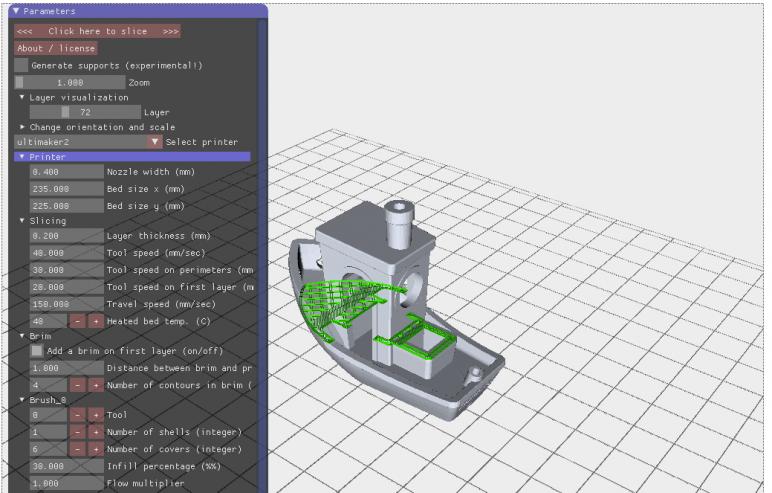Decrease number of covers with minus

click(x=77, y=449)
